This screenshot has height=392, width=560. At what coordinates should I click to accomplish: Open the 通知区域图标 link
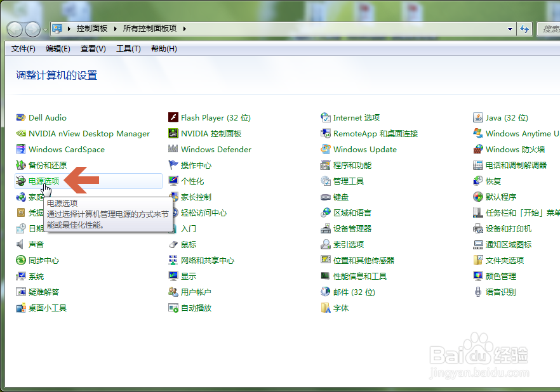[509, 244]
